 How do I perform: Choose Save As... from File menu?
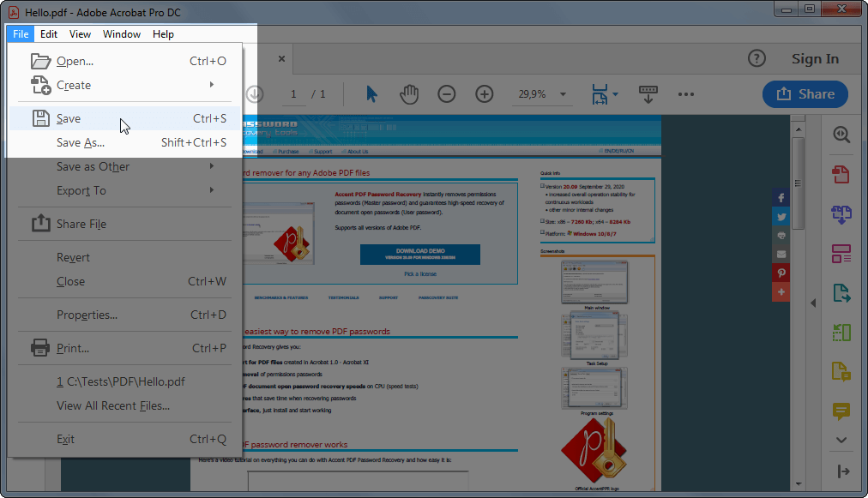coord(125,143)
